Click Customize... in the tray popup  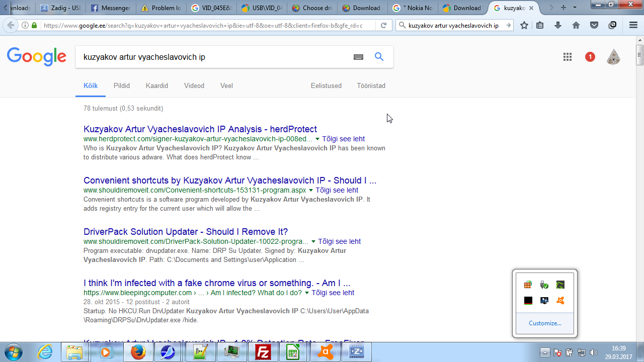545,323
